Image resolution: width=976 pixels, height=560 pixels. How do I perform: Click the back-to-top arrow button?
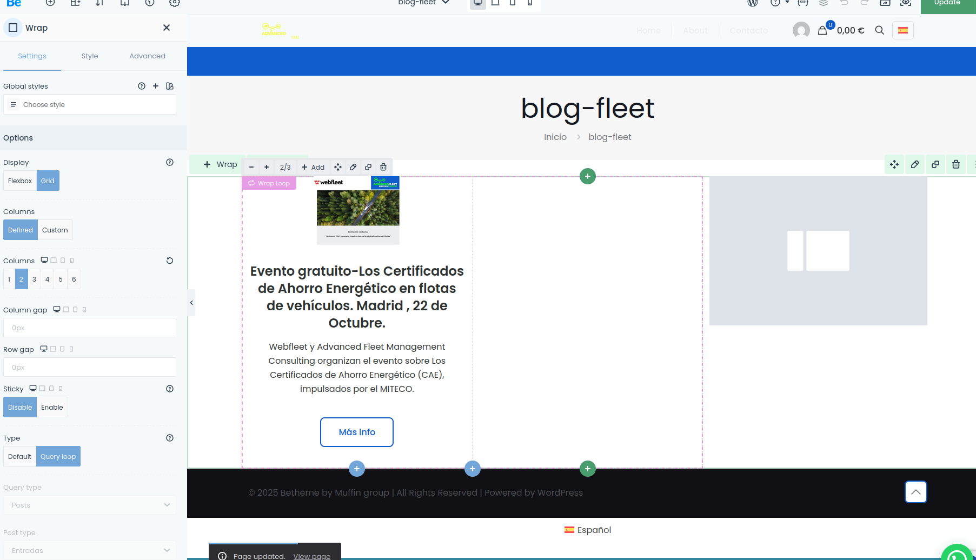click(915, 492)
